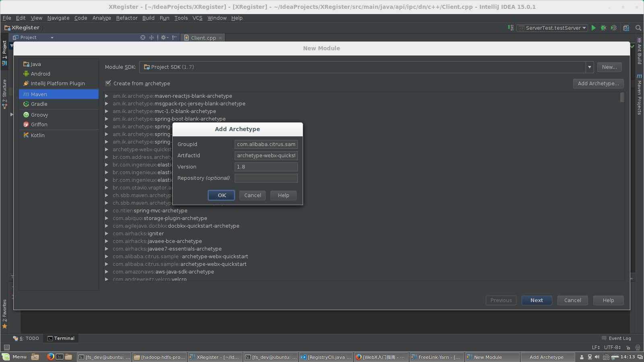Image resolution: width=644 pixels, height=362 pixels.
Task: Select Kotlin module type
Action: click(x=59, y=135)
